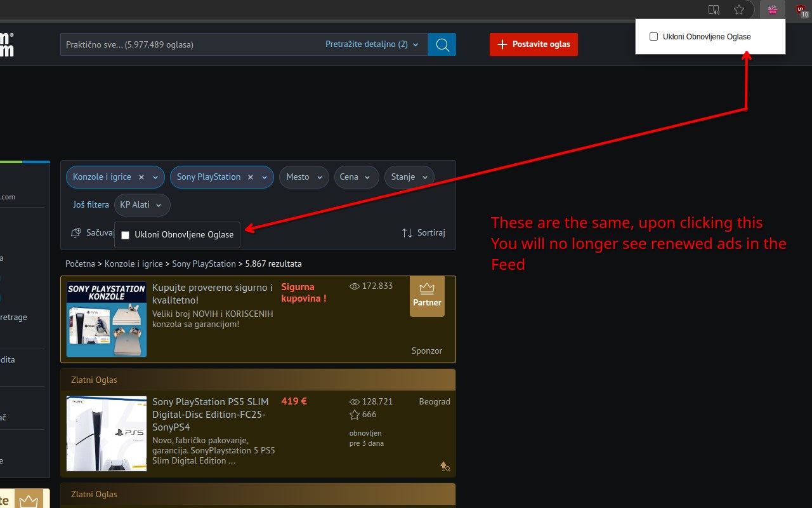This screenshot has height=508, width=812.
Task: Click the blue search magnifier button
Action: pyautogui.click(x=442, y=44)
